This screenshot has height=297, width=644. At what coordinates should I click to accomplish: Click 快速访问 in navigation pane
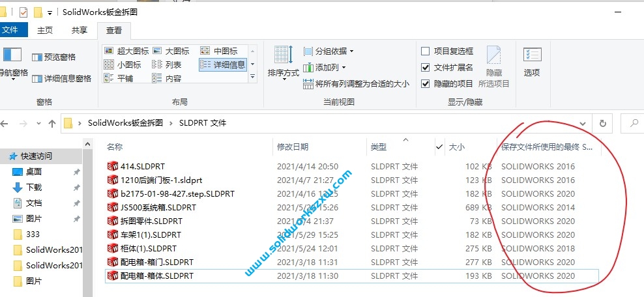(x=36, y=156)
